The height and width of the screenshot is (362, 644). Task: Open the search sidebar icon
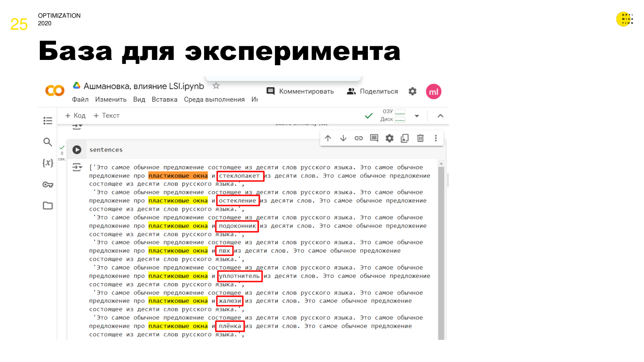point(47,142)
